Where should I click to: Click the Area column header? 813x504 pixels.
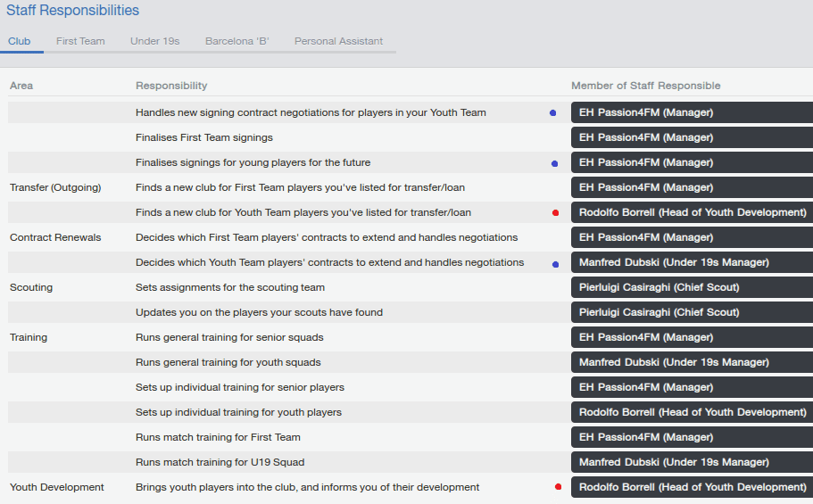click(x=21, y=86)
